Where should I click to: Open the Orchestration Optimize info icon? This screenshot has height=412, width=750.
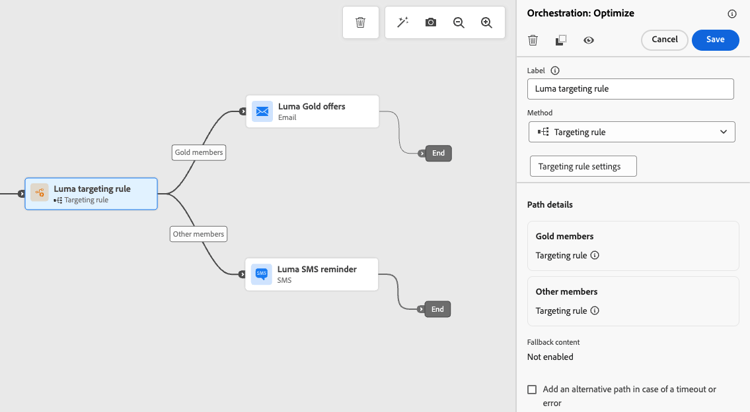732,14
